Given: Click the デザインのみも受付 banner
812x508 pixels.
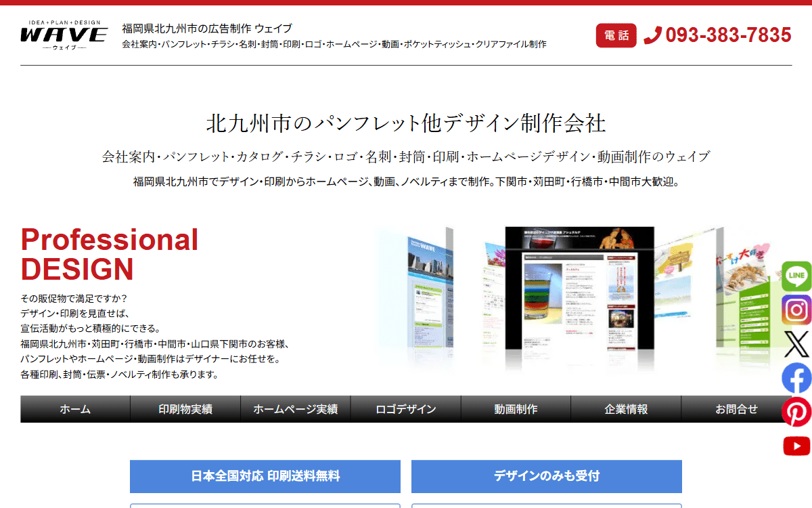Looking at the screenshot, I should 547,476.
